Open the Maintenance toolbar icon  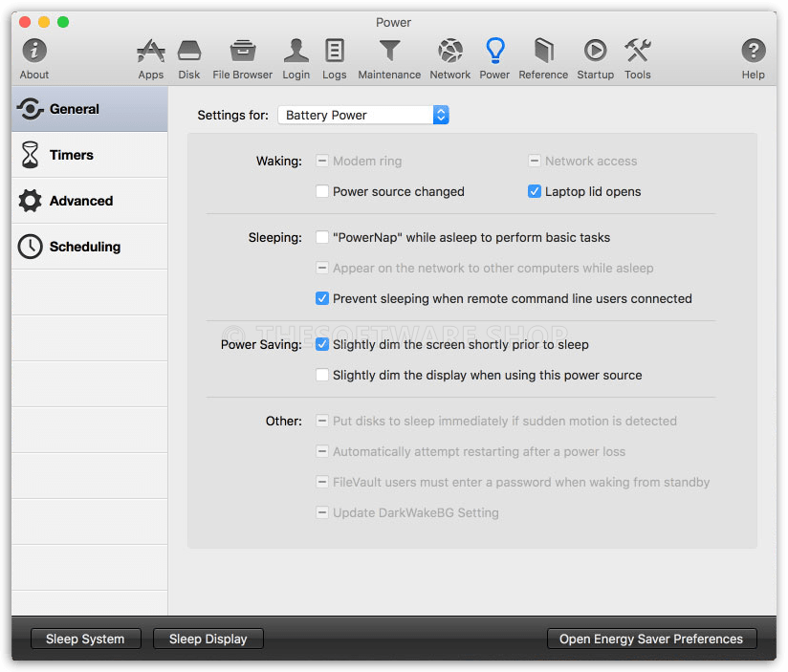(388, 57)
